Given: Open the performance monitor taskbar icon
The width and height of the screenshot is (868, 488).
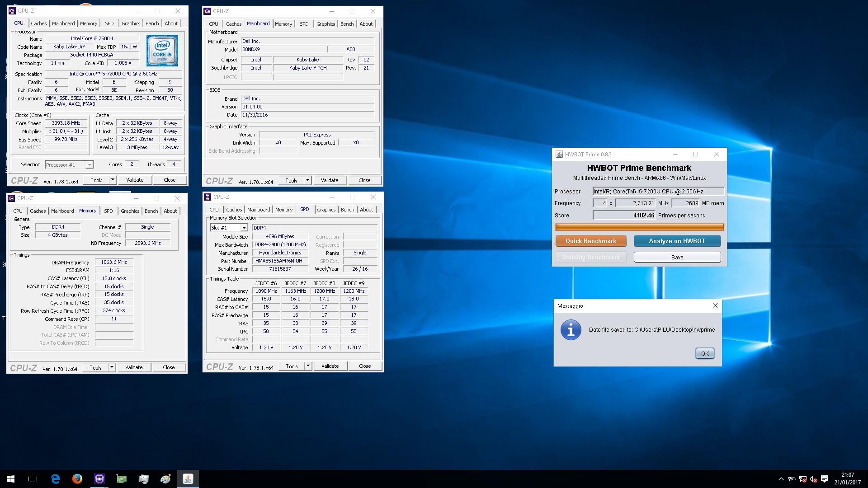Looking at the screenshot, I should pyautogui.click(x=144, y=479).
